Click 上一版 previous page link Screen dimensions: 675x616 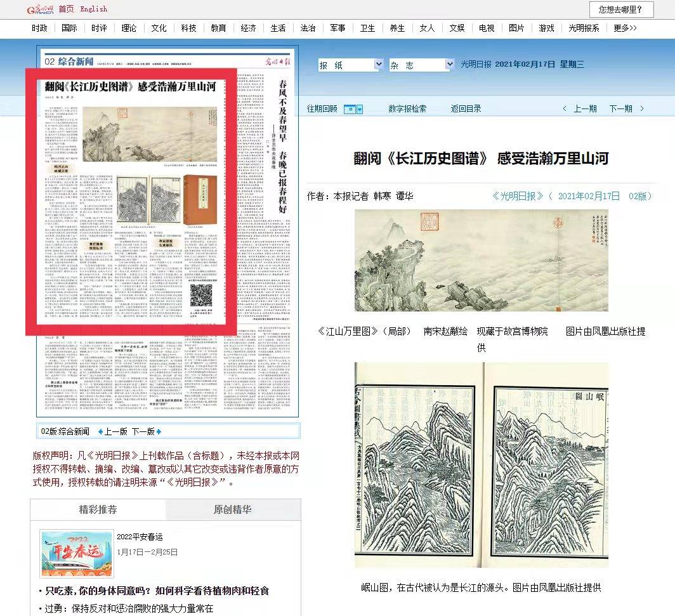coord(116,432)
